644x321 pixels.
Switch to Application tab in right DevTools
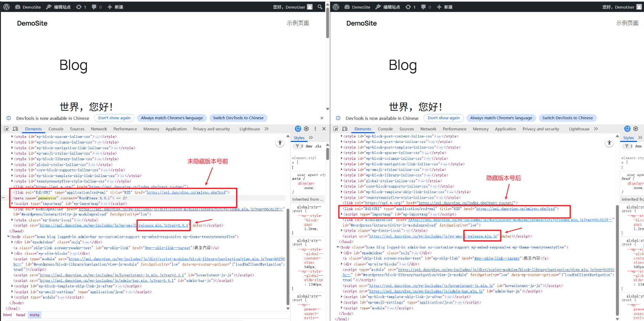[506, 129]
